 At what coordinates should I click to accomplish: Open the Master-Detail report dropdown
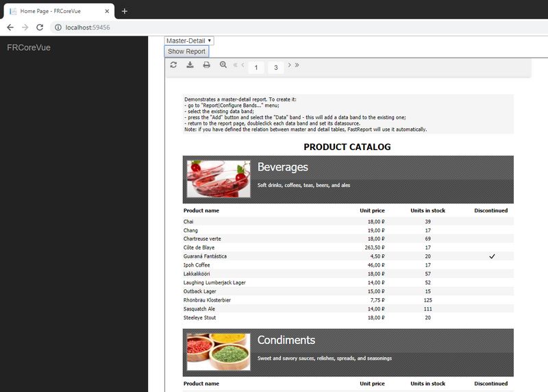pos(189,41)
